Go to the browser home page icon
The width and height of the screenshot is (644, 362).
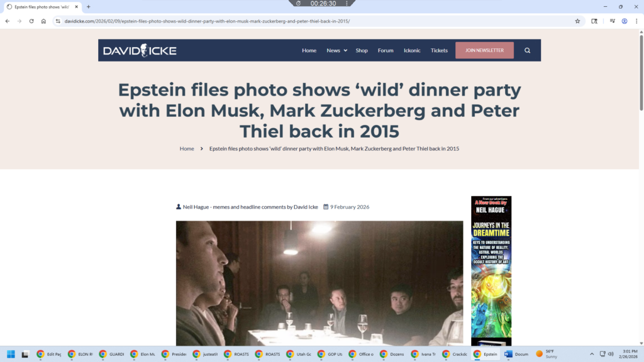tap(43, 21)
